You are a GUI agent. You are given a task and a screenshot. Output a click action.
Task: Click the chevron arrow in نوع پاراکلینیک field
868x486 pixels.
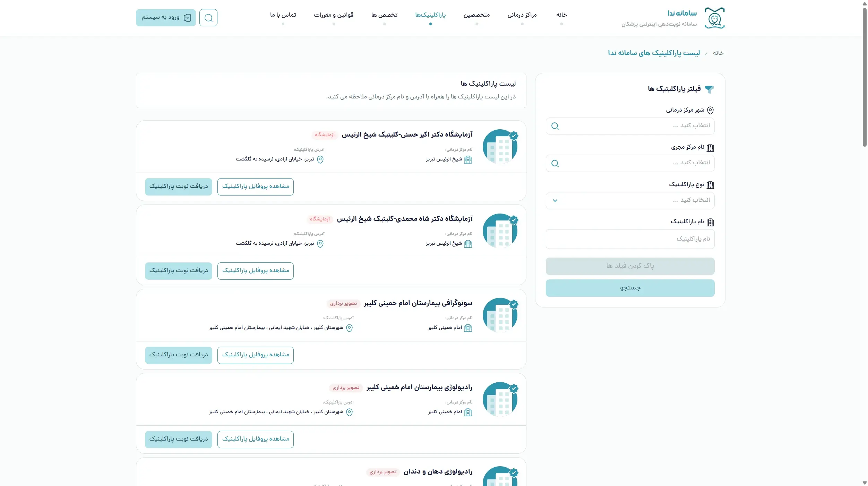555,200
